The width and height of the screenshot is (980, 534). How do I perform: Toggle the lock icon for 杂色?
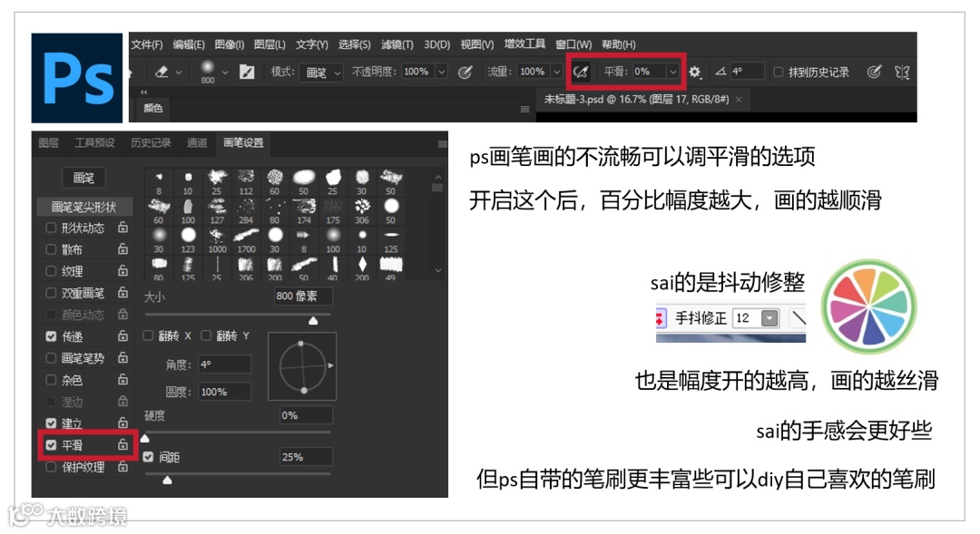123,379
